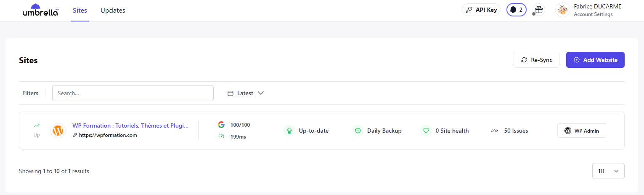Click the response time speedometer icon

point(221,136)
